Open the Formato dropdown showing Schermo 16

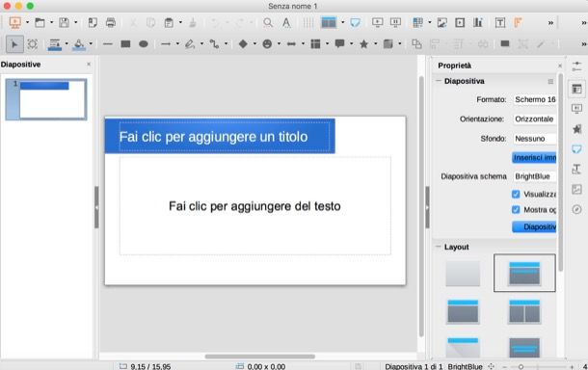click(534, 99)
